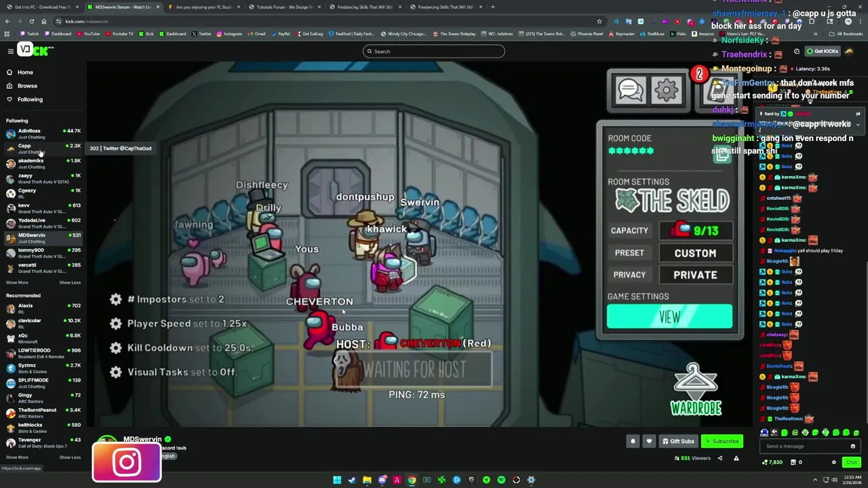This screenshot has width=868, height=488.
Task: Click the Kick search field
Action: tap(434, 52)
